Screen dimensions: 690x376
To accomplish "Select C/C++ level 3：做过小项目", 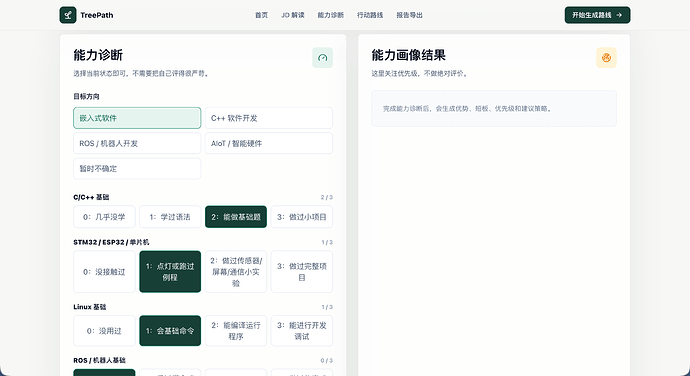I will (x=302, y=217).
